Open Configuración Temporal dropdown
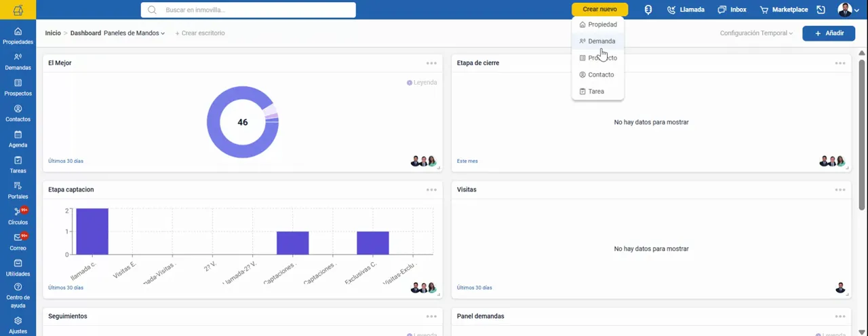Image resolution: width=868 pixels, height=336 pixels. click(756, 33)
